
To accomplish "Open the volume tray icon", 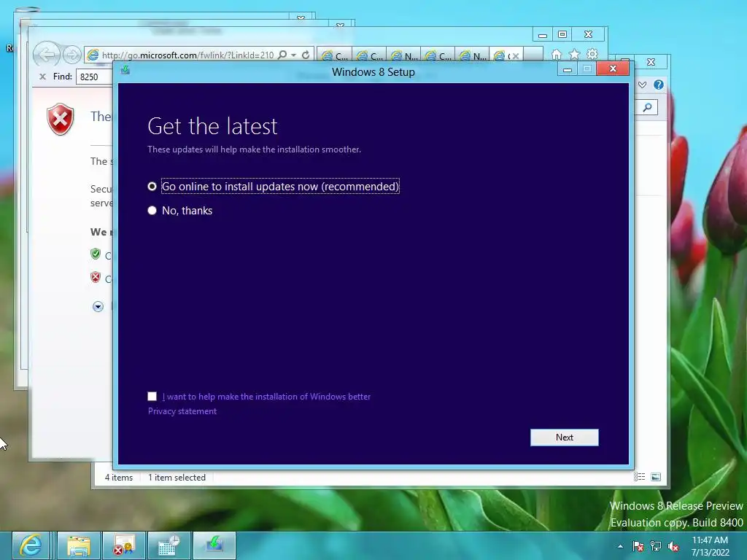I will 673,546.
